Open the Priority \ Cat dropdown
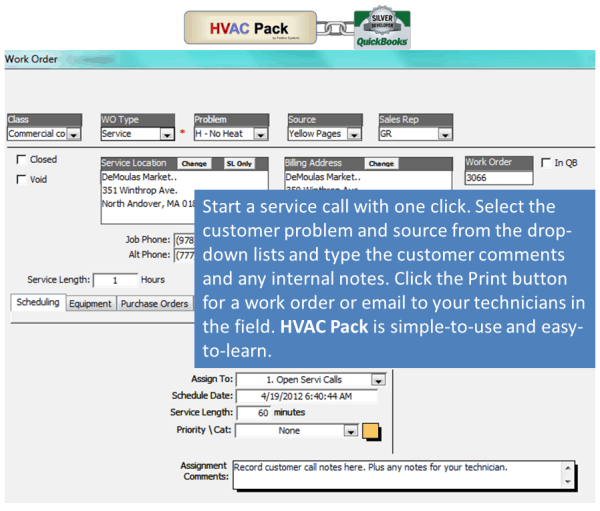Viewport: 600px width, 511px height. click(350, 431)
